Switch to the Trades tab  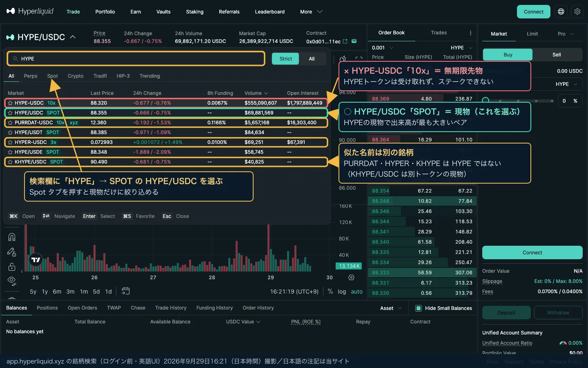(x=439, y=33)
